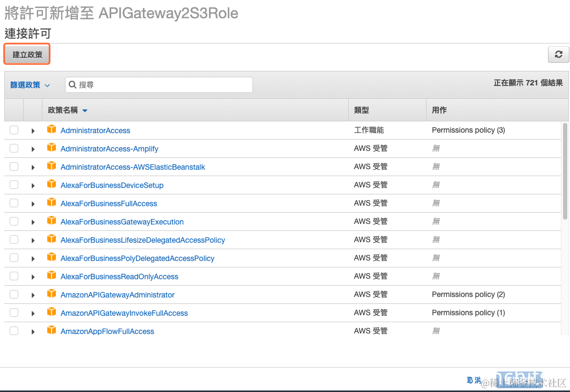Open the AdministratorAccess-Amplify policy link
This screenshot has width=570, height=392.
(110, 149)
